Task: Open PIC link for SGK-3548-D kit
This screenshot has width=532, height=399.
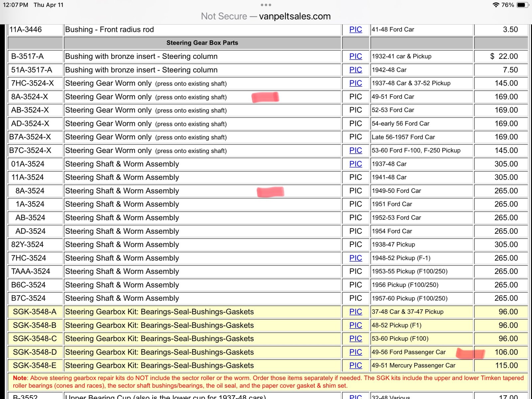Action: [x=355, y=352]
